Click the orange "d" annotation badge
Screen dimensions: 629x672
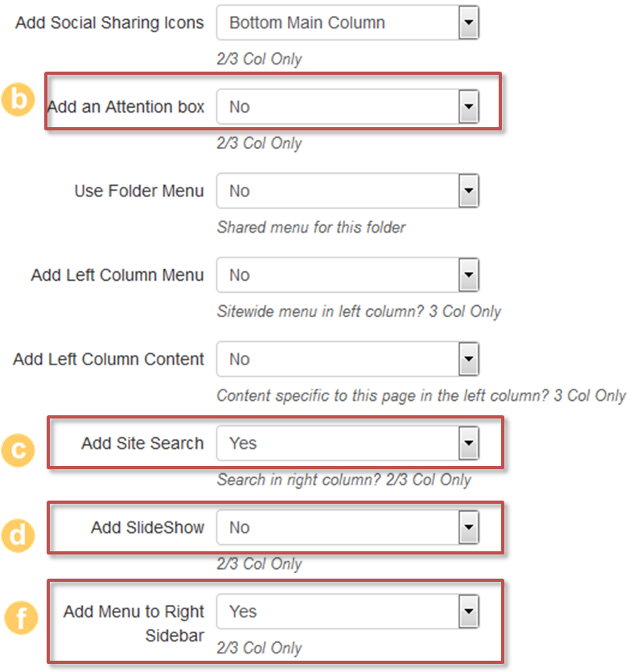(x=18, y=534)
